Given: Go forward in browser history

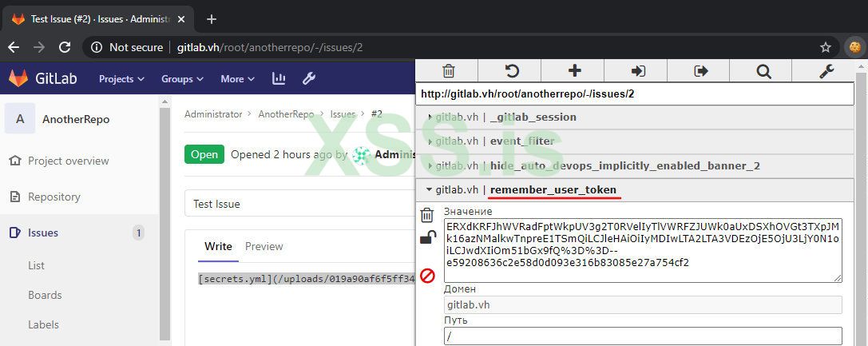Looking at the screenshot, I should point(39,47).
